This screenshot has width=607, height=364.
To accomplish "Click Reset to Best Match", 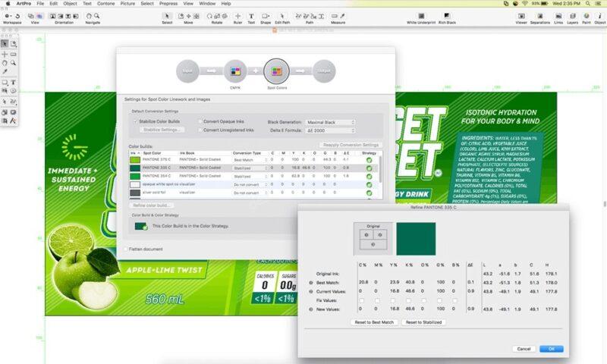I will point(374,322).
